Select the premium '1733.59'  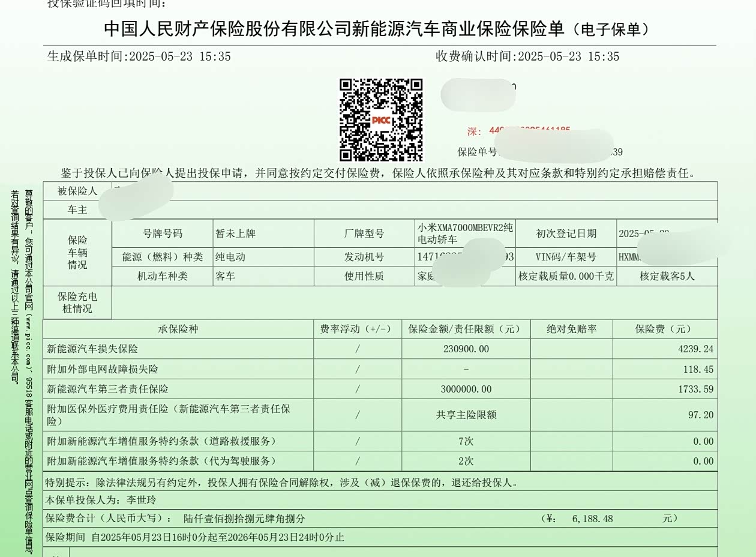[x=696, y=389]
